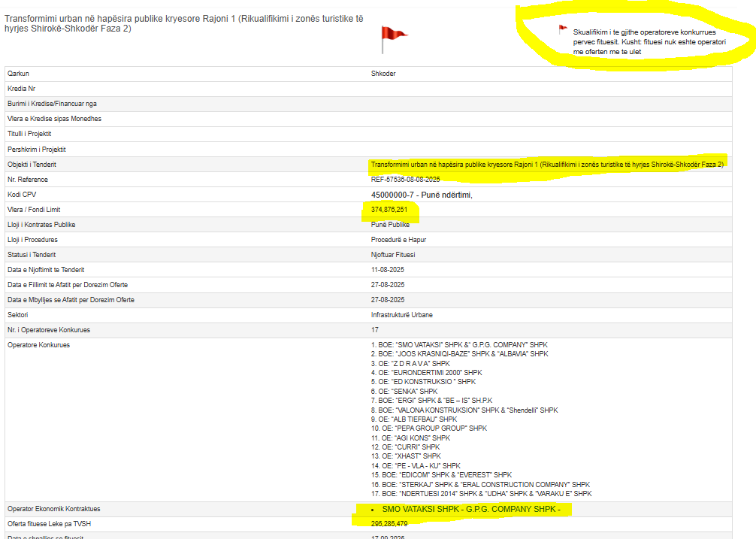Click competitor ALB TIEFBAU SHPK in the list
This screenshot has height=539, width=756.
coord(414,419)
